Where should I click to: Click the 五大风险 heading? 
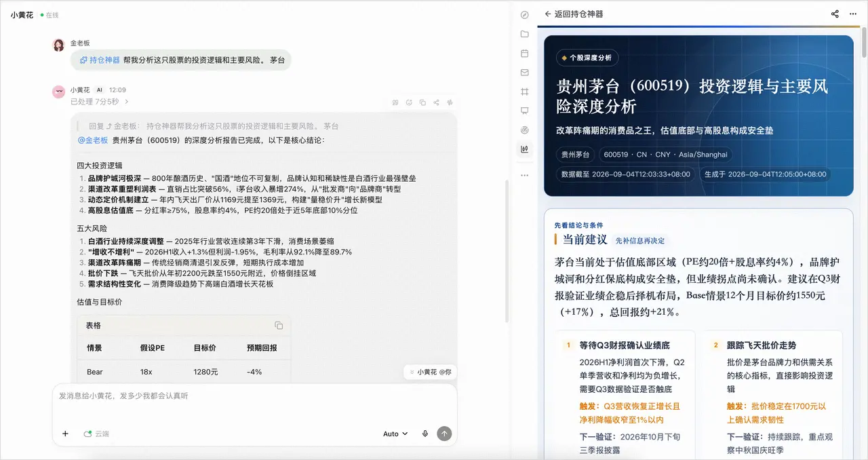[x=92, y=228]
